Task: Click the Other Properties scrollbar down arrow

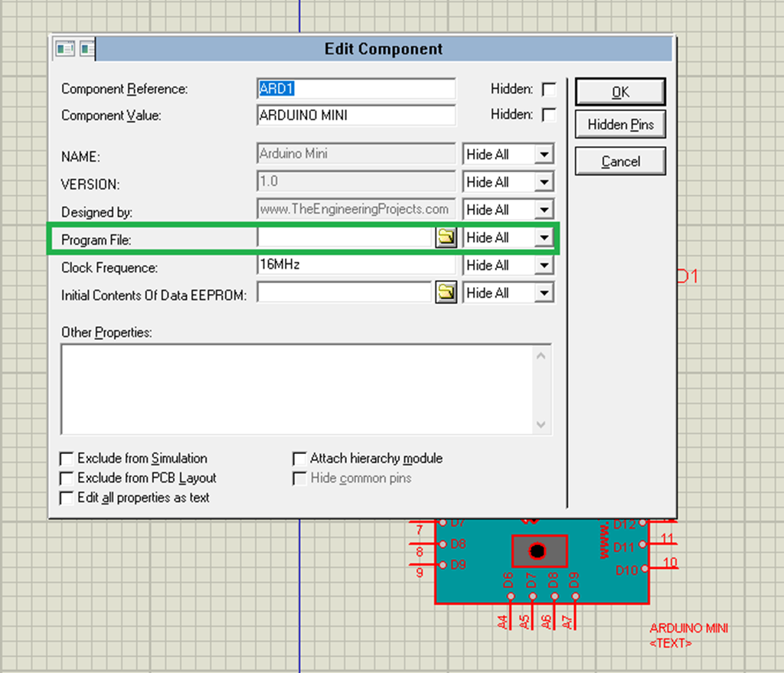Action: click(x=541, y=424)
